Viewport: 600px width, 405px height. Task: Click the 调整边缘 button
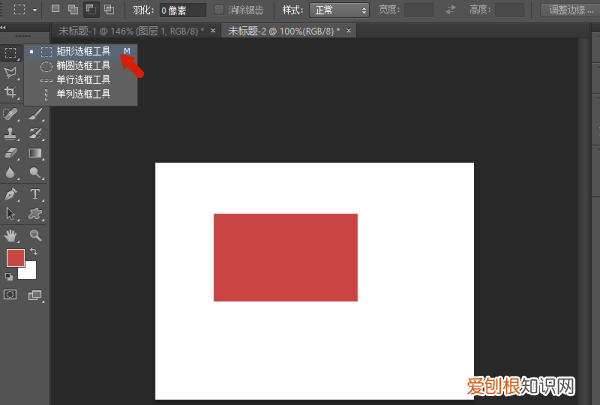pyautogui.click(x=570, y=10)
